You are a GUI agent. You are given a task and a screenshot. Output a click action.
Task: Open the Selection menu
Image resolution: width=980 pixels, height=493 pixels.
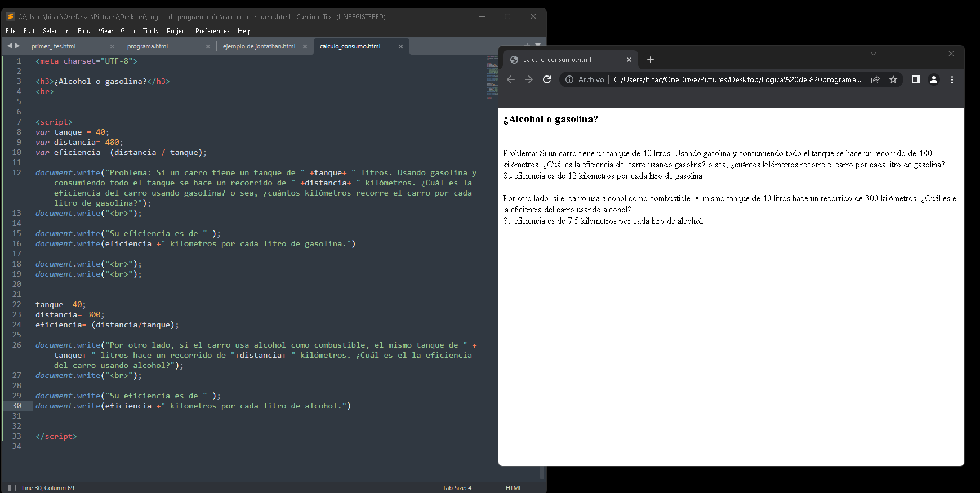(56, 31)
